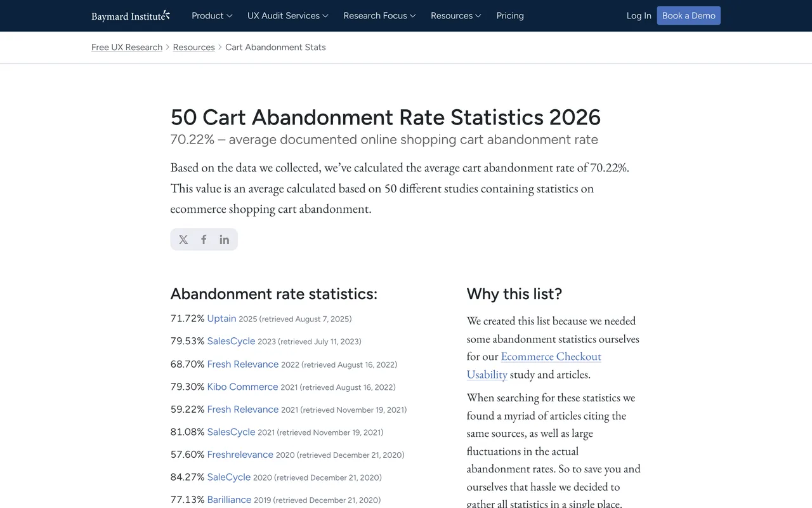
Task: Click the 'Why this list?' heading
Action: [x=514, y=294]
